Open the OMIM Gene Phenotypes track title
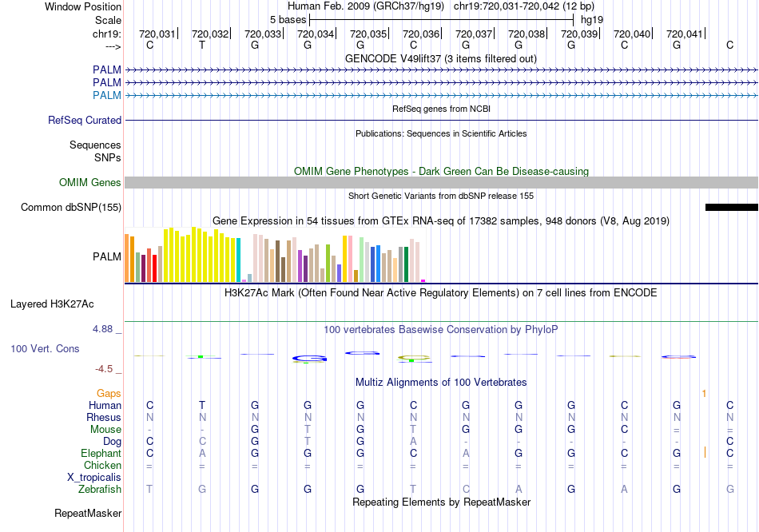Screen dimensions: 759x532 pyautogui.click(x=441, y=172)
